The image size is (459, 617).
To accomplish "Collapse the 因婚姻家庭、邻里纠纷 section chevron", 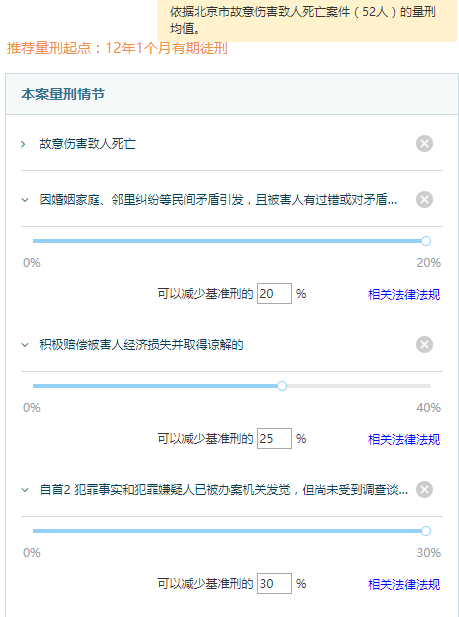I will tap(25, 200).
